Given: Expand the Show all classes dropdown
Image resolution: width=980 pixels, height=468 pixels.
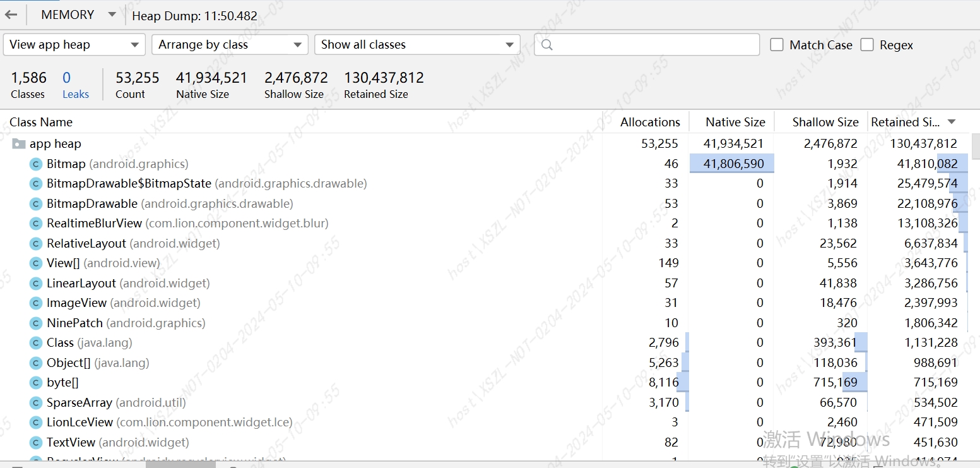Looking at the screenshot, I should pos(417,45).
